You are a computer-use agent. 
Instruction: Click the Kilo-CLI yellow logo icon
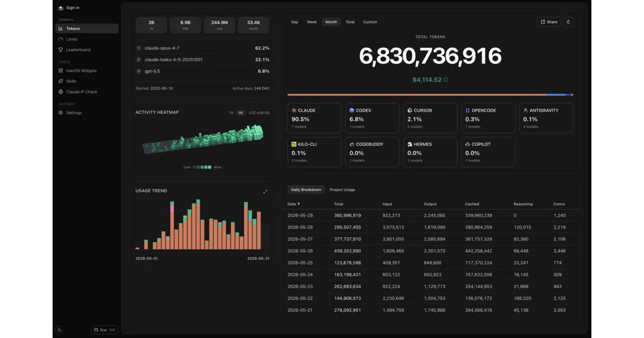point(294,144)
